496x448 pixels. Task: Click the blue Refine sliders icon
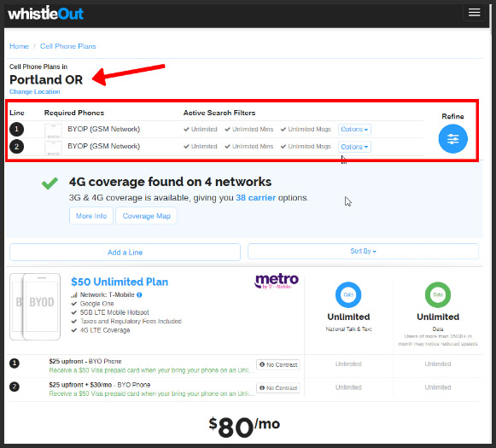pos(452,138)
